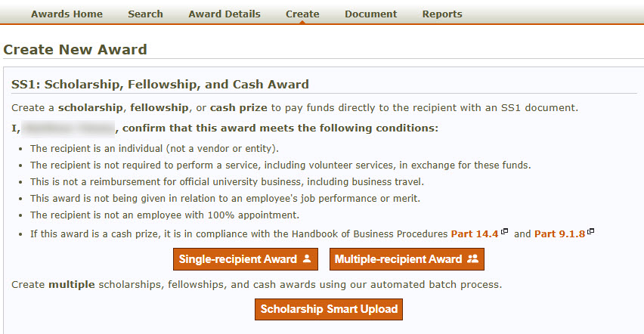Go to the Search tab
Viewport: 644px width, 334px height.
click(145, 14)
